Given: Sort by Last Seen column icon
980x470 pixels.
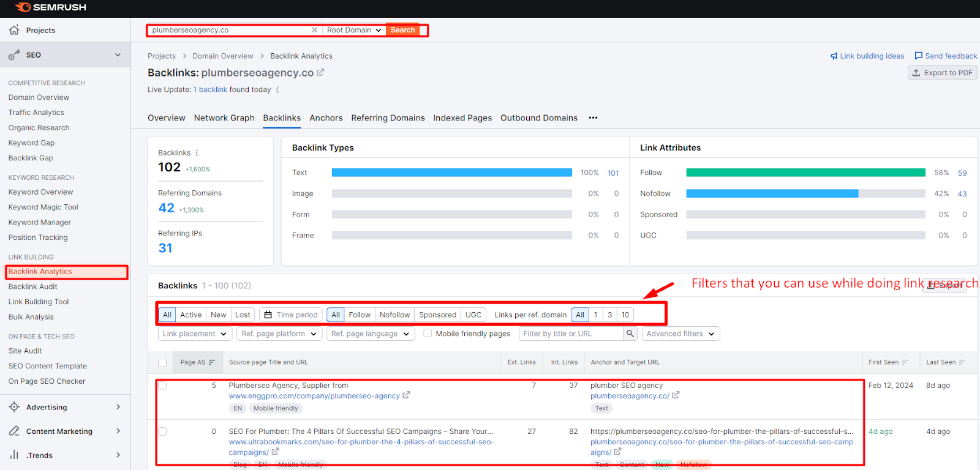Looking at the screenshot, I should (x=962, y=362).
